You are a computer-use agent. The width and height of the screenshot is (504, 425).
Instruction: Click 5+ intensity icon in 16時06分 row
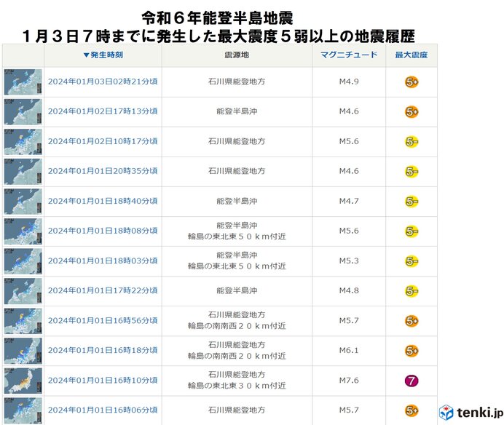(412, 411)
